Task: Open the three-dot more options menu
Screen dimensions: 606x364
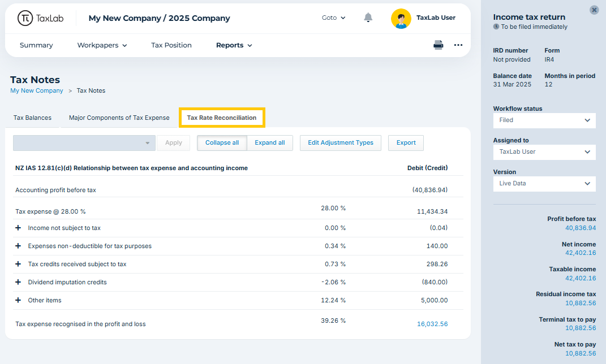Action: 458,45
